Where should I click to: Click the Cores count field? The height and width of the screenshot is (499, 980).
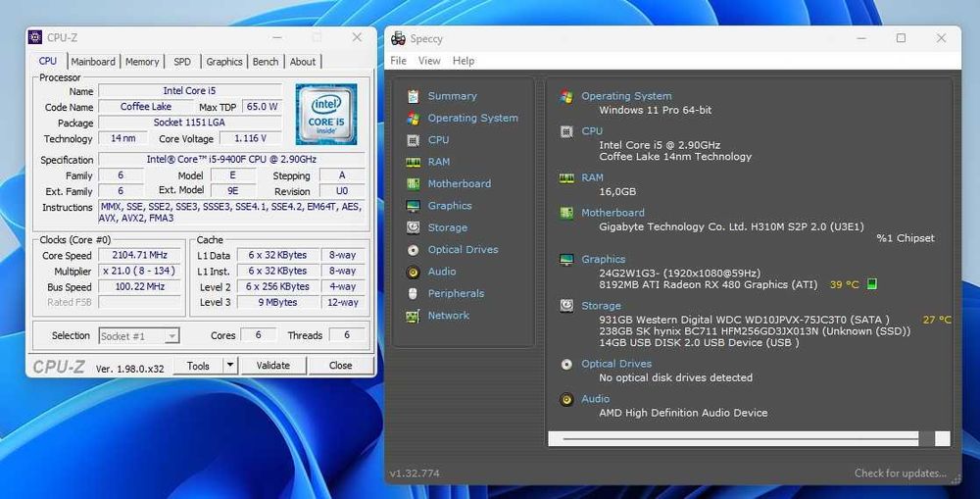tap(258, 335)
